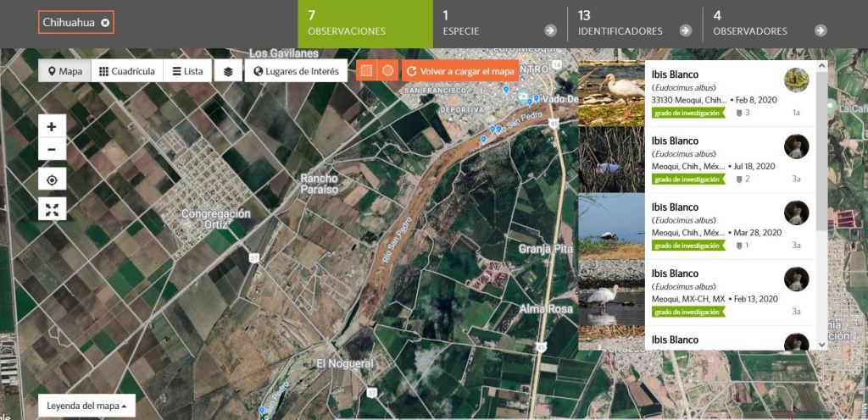Screen dimensions: 868x420
Task: Open the map layers menu
Action: tap(228, 71)
